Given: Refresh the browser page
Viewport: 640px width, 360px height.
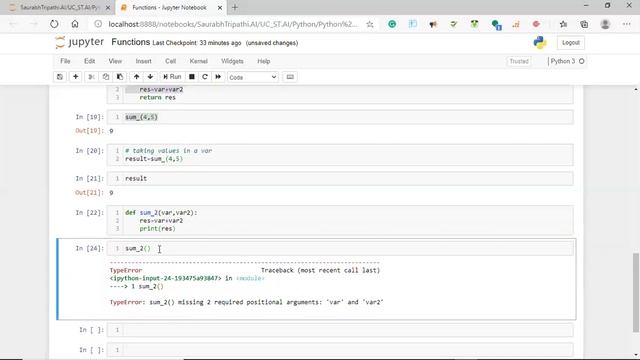Looking at the screenshot, I should 54,24.
